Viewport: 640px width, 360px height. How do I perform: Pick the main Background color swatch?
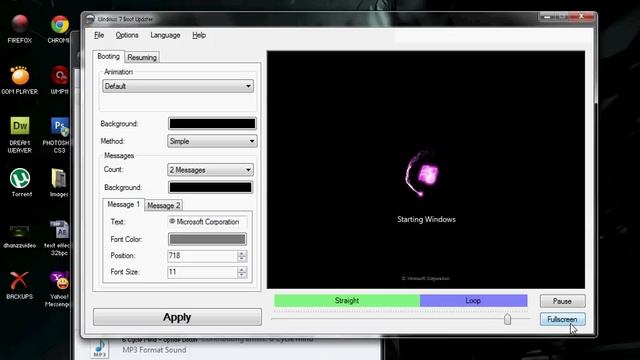pyautogui.click(x=212, y=124)
